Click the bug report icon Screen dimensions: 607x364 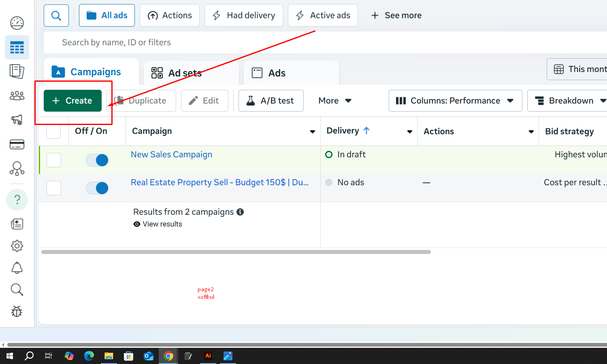point(17,311)
